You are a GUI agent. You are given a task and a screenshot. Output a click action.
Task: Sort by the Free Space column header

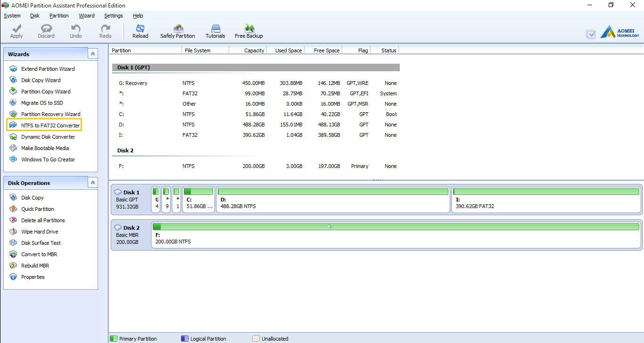323,50
